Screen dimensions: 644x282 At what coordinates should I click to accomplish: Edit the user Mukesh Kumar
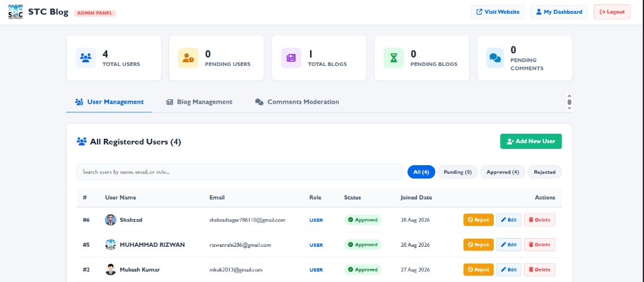coord(509,269)
